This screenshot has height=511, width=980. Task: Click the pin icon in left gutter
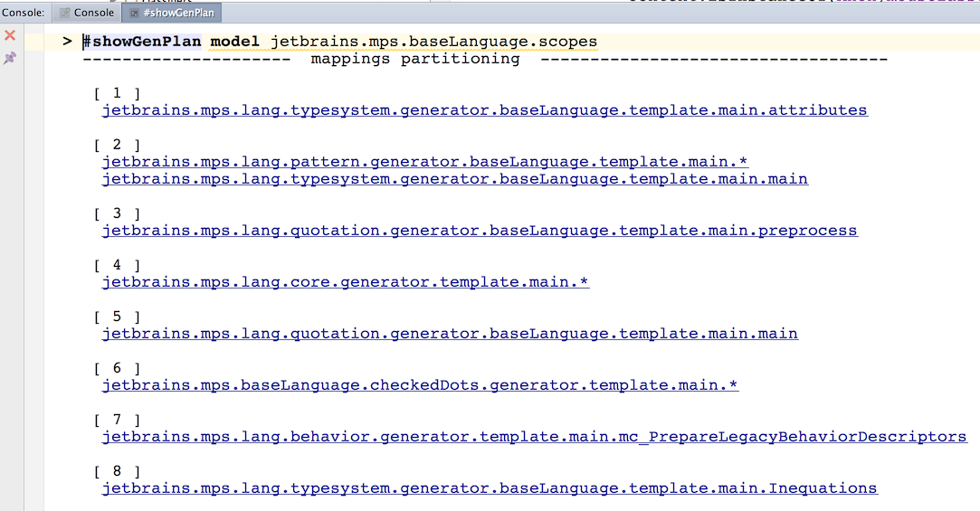click(x=10, y=58)
